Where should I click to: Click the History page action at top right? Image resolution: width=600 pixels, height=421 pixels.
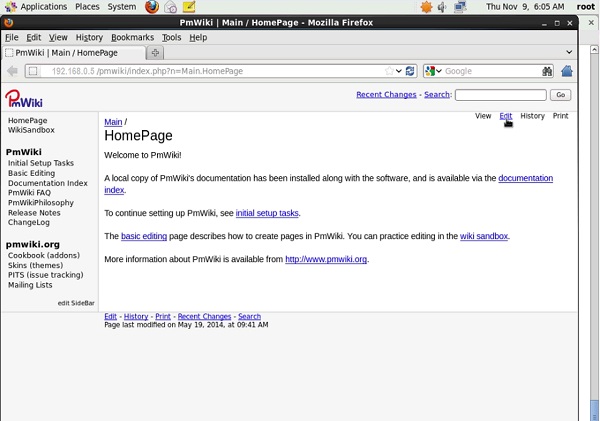532,116
